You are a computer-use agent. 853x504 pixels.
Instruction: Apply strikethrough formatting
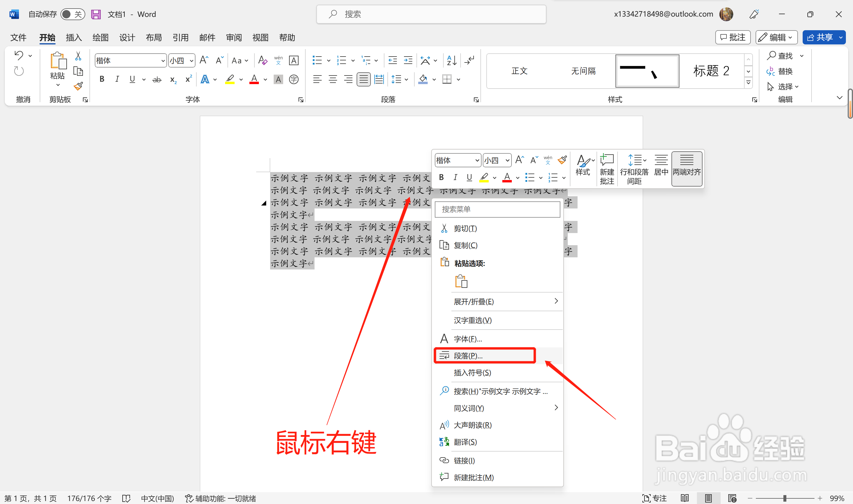157,79
